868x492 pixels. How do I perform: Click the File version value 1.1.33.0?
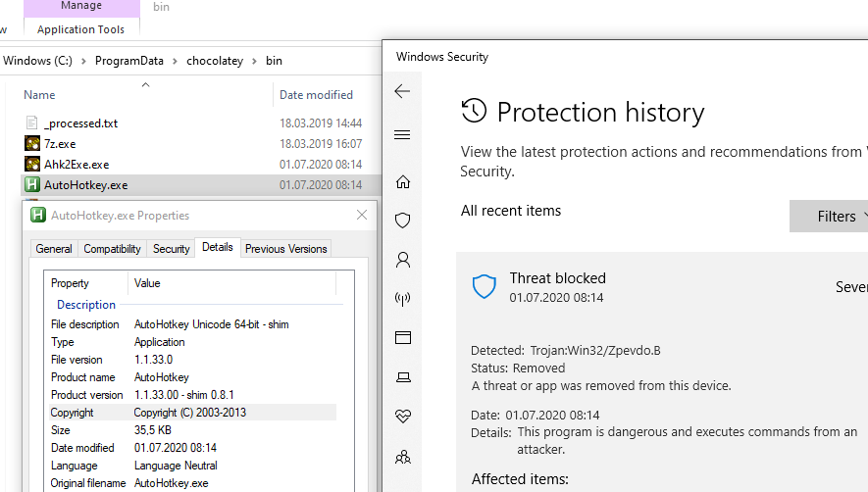click(153, 360)
